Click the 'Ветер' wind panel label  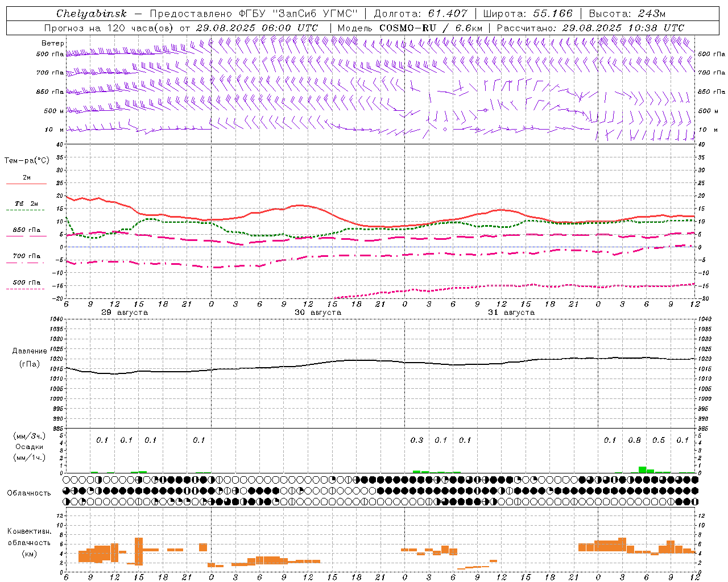point(53,43)
